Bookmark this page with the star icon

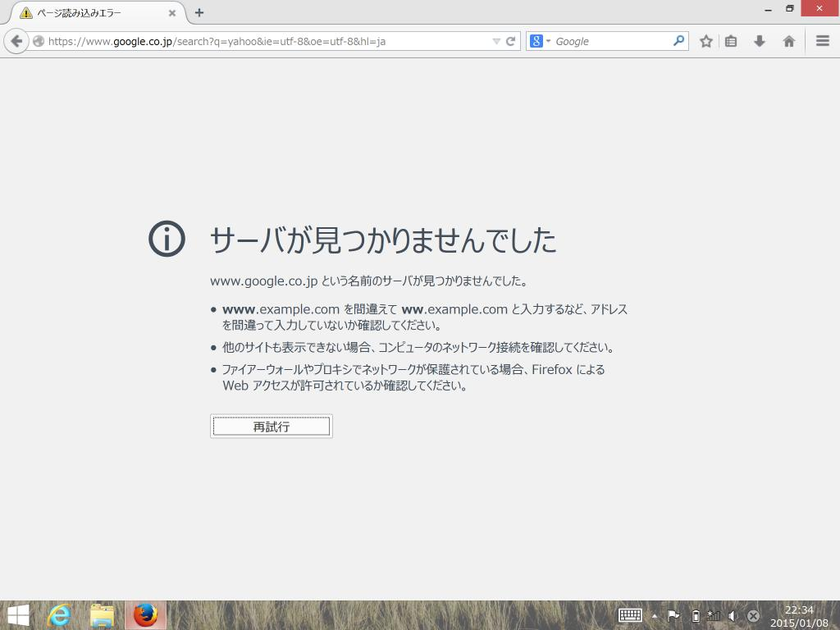coord(706,41)
